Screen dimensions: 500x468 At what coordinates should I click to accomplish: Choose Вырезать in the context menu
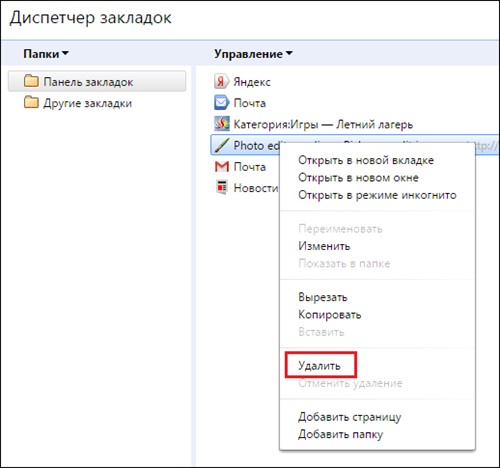tap(323, 297)
